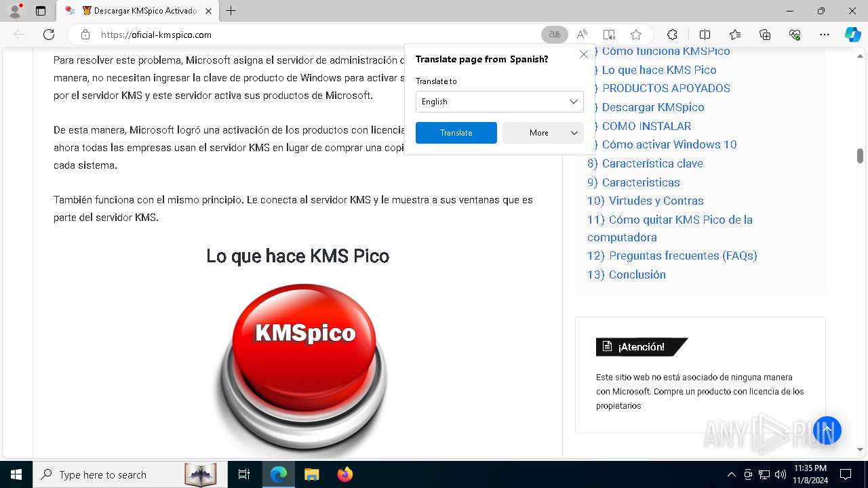The width and height of the screenshot is (868, 488).
Task: Click the red KMSpico button image
Action: (x=302, y=369)
